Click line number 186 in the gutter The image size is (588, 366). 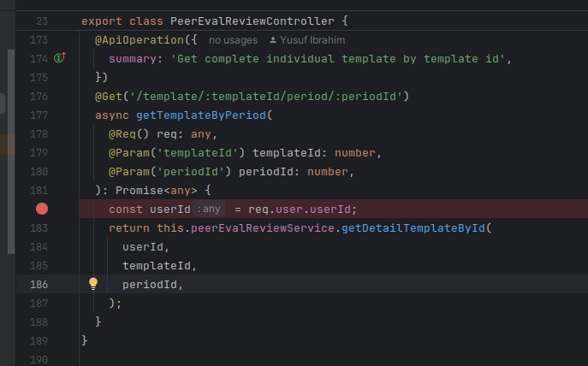pyautogui.click(x=39, y=285)
